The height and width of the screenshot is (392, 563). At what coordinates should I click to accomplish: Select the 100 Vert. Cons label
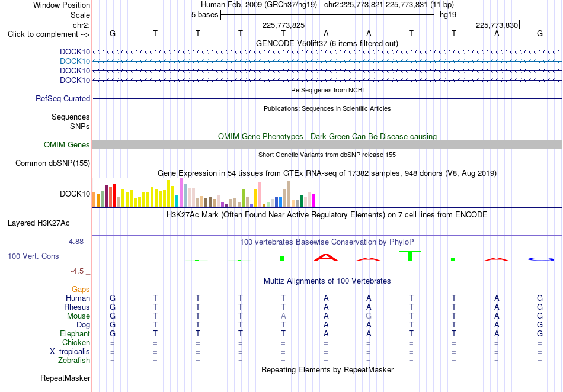33,256
